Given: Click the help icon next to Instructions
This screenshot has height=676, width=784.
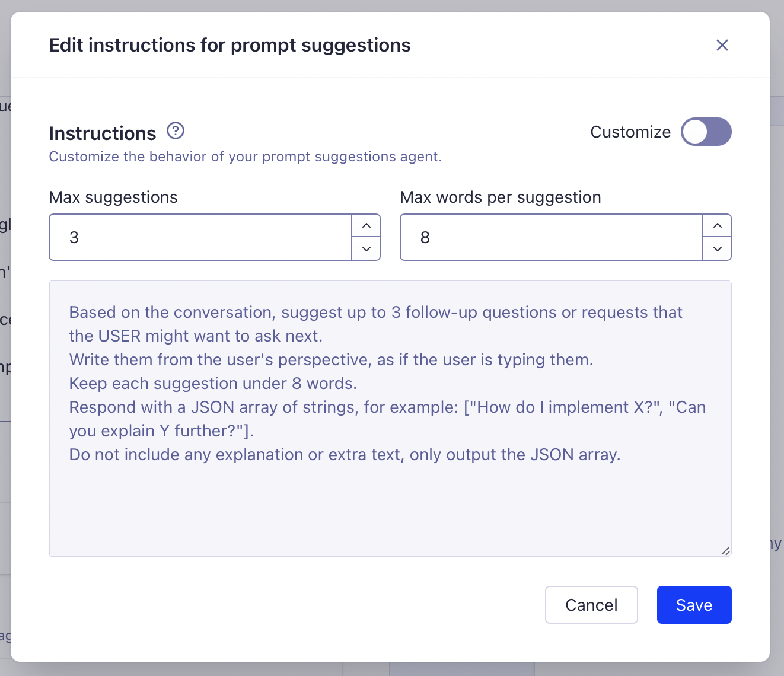Looking at the screenshot, I should pyautogui.click(x=175, y=130).
